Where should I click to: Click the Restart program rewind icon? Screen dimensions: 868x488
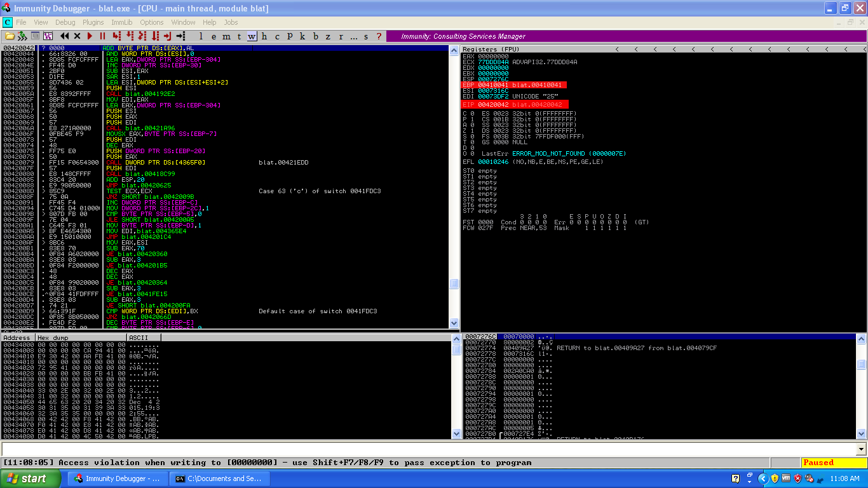coord(64,36)
